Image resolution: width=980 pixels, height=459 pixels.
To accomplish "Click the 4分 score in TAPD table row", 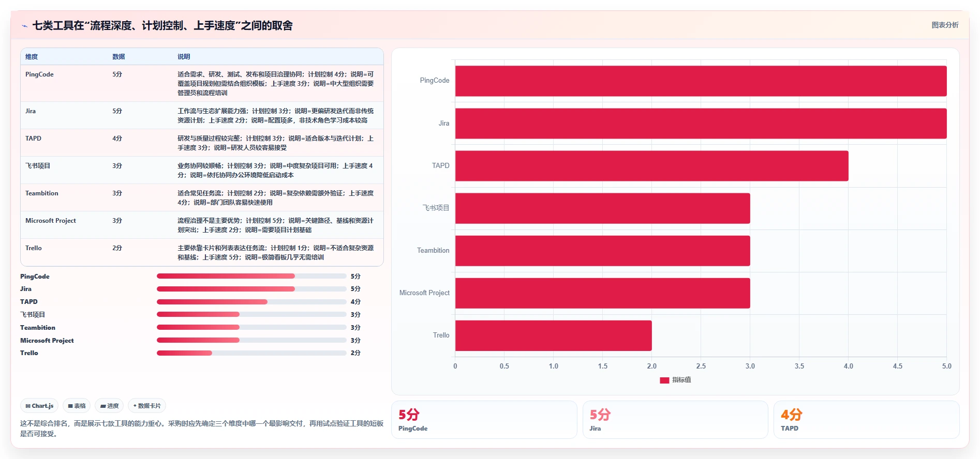I will (x=117, y=139).
